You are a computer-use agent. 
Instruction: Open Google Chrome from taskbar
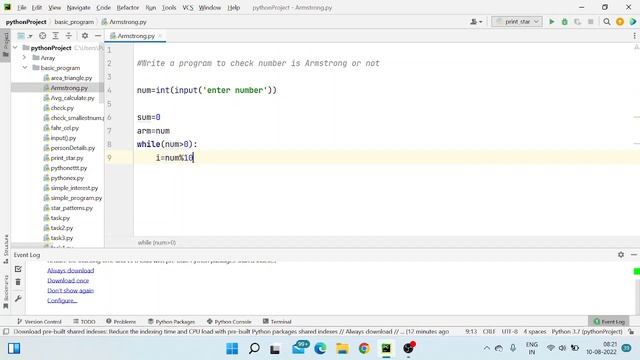pyautogui.click(x=364, y=349)
